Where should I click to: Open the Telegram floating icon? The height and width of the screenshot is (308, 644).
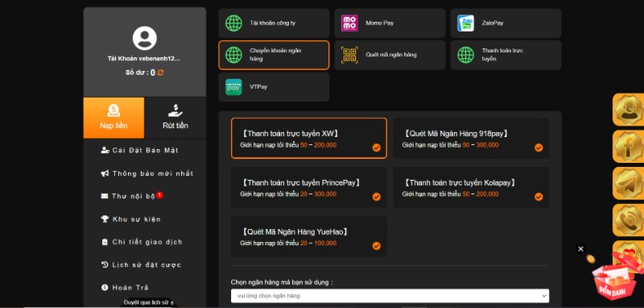629,183
